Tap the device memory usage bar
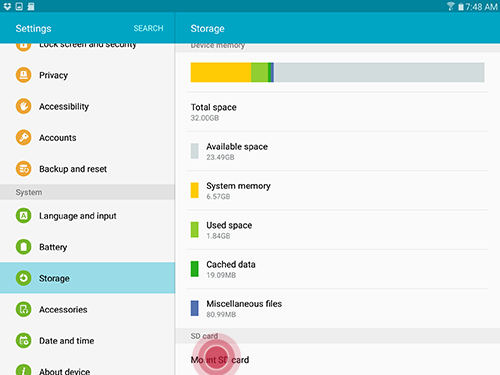Viewport: 500px width, 375px height. click(x=337, y=72)
